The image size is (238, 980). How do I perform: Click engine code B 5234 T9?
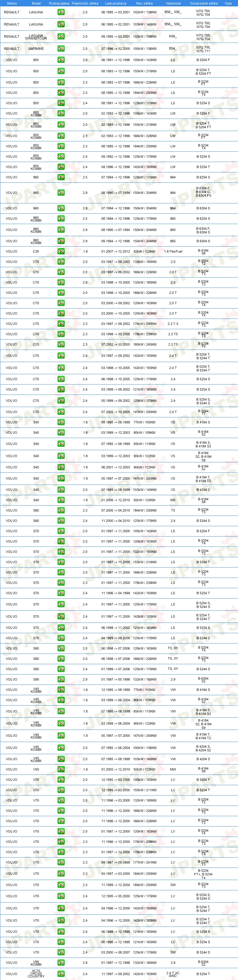pos(203,345)
